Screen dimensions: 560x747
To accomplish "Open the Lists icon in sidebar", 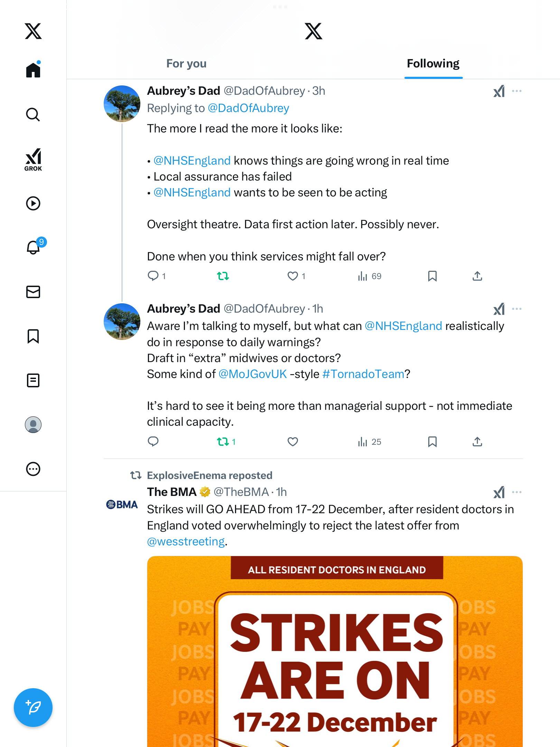I will point(33,380).
